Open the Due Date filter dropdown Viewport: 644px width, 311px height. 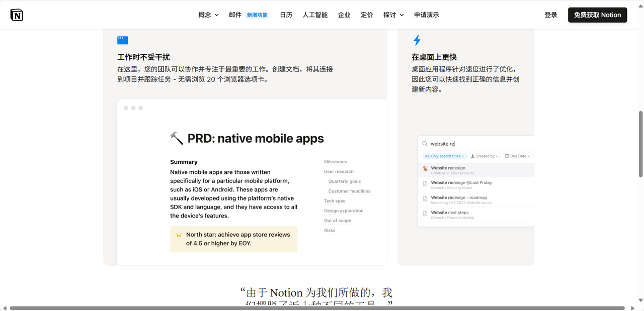[x=518, y=156]
